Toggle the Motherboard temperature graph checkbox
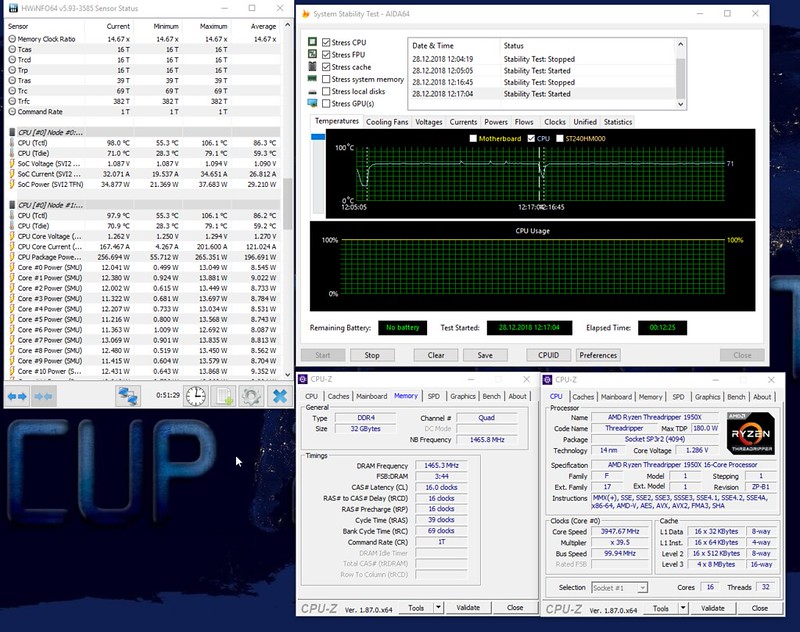Screen dimensions: 800x632 (473, 138)
